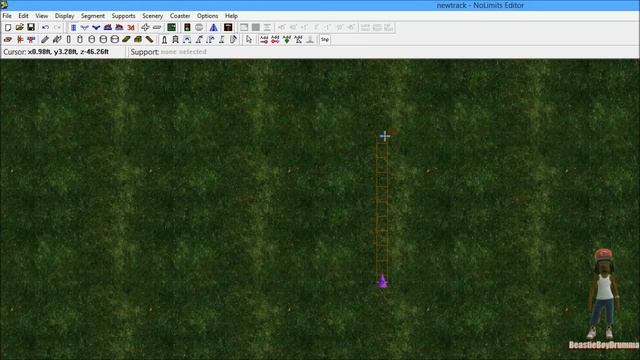
Task: Click the gray globe toolbar icon
Action: (199, 27)
